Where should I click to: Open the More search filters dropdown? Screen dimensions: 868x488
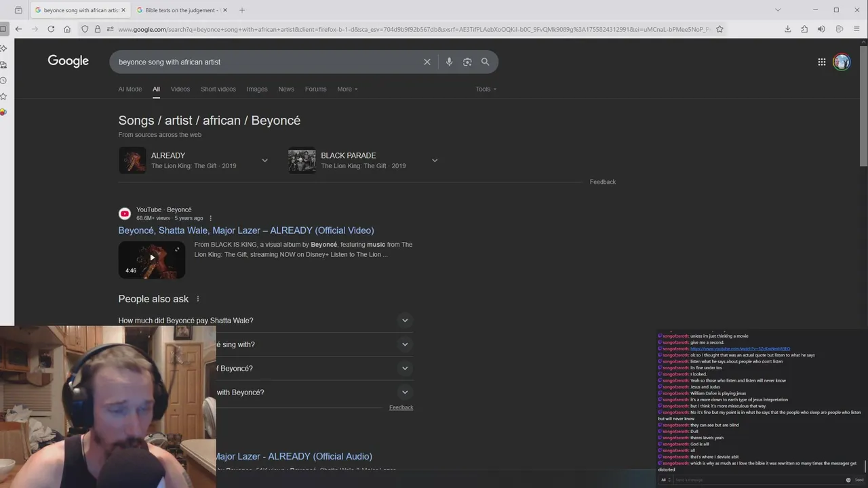coord(347,89)
